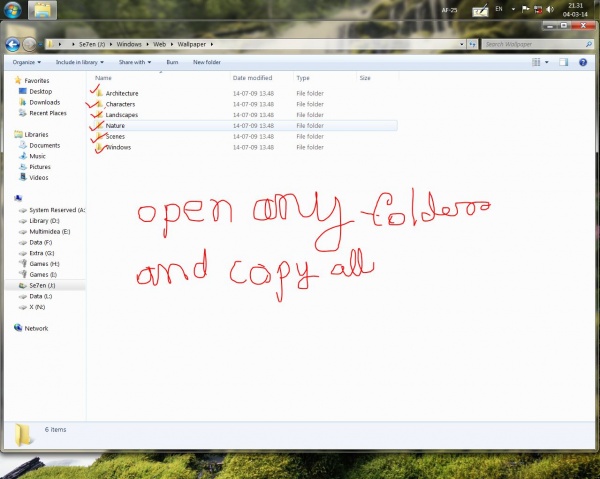
Task: Select the Landscapes folder
Action: (122, 115)
